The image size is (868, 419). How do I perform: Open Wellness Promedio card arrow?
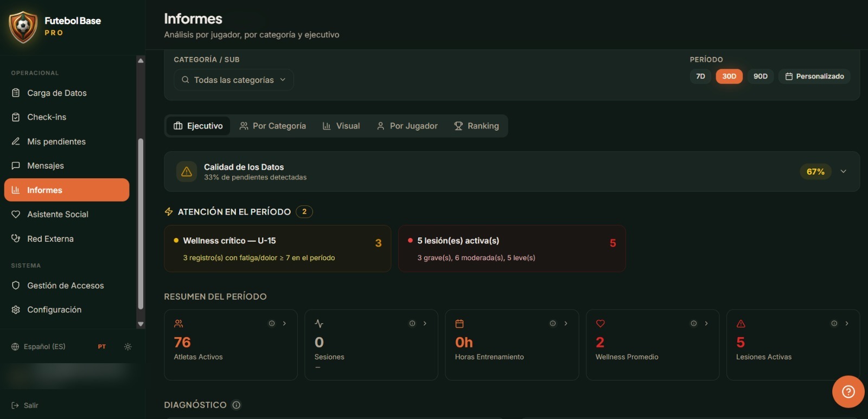706,324
